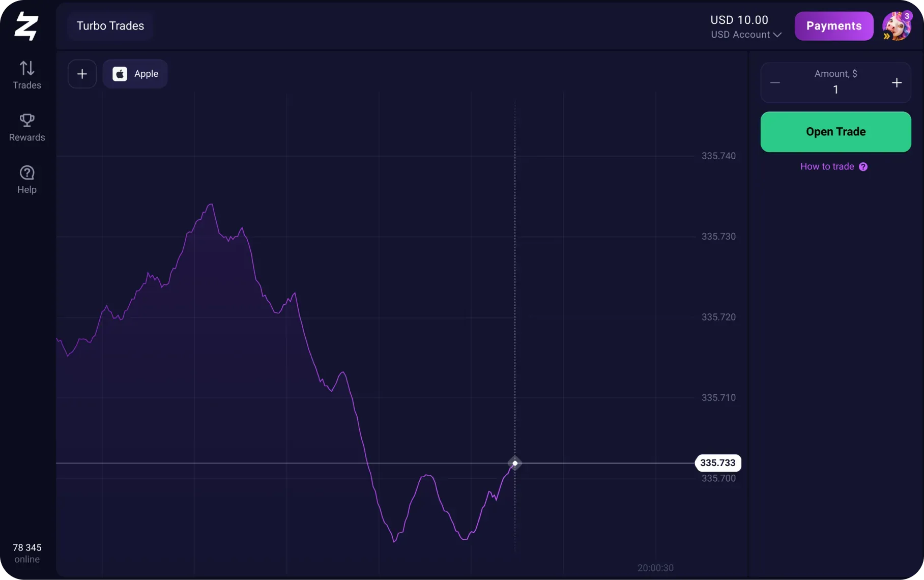Select the Apple asset tab
This screenshot has height=580, width=924.
(135, 74)
